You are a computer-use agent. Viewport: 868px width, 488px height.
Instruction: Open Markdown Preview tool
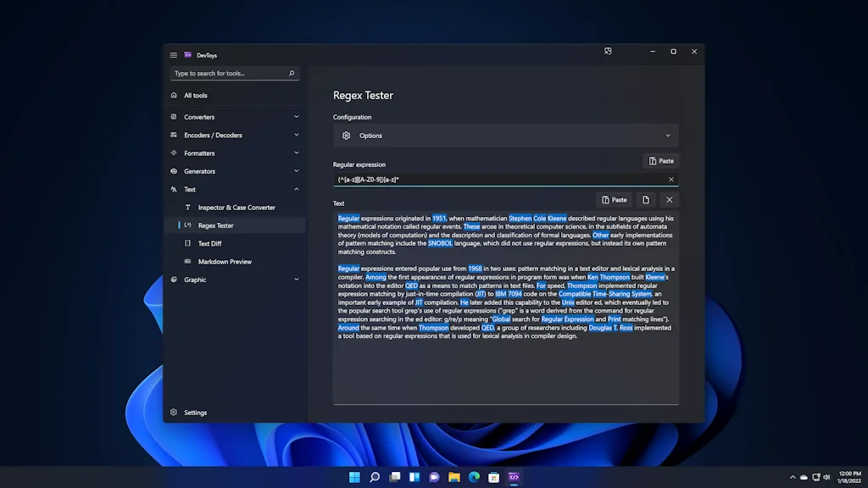pos(225,262)
